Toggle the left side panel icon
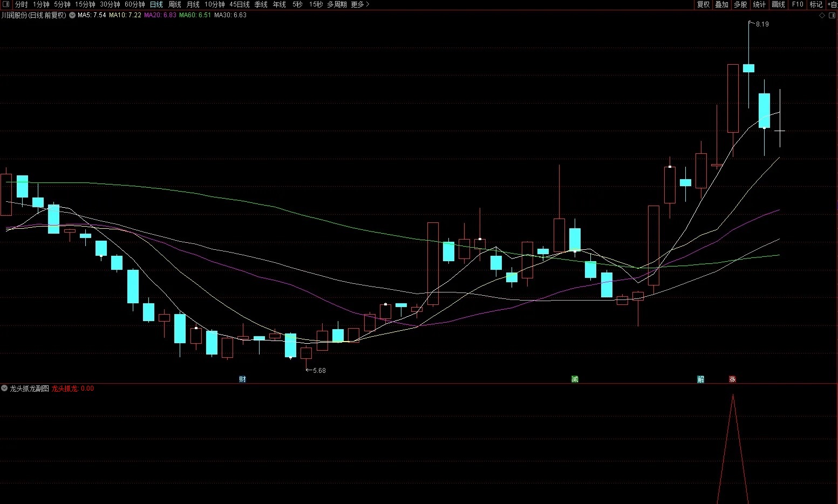838x504 pixels. point(6,4)
